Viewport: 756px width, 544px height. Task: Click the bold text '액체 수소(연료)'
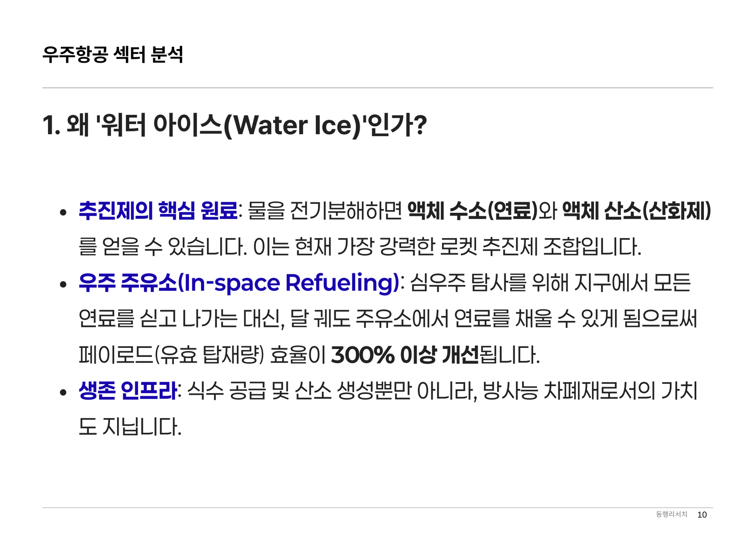tap(472, 211)
